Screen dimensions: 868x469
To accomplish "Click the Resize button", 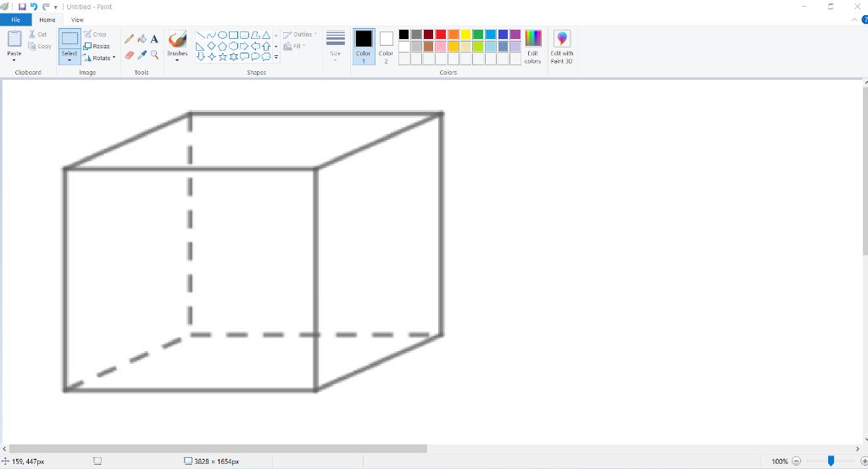I will (97, 46).
